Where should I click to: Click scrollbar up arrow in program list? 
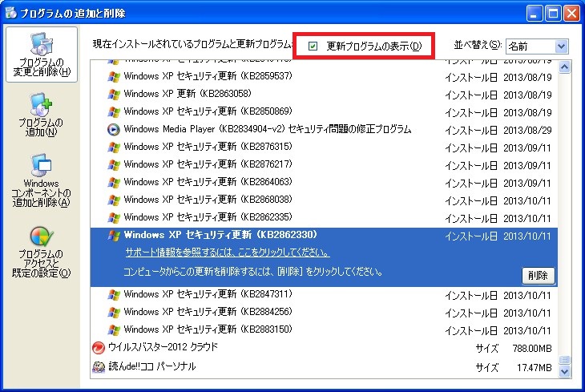coord(564,67)
